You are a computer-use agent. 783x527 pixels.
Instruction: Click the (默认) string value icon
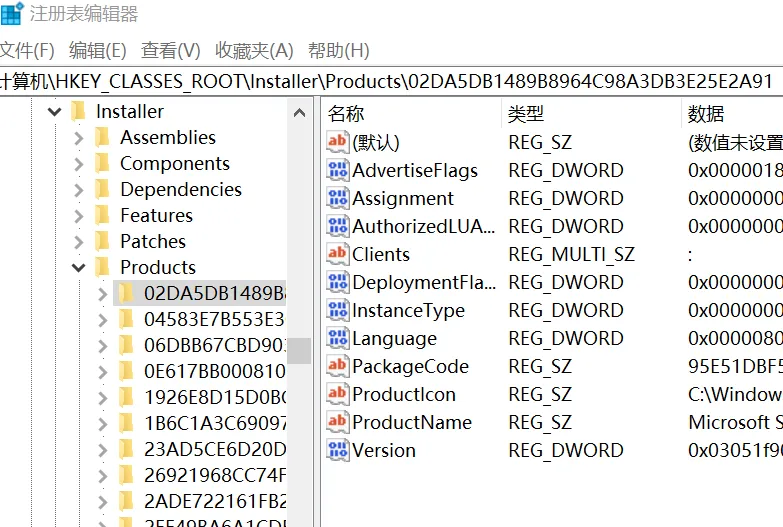[338, 142]
